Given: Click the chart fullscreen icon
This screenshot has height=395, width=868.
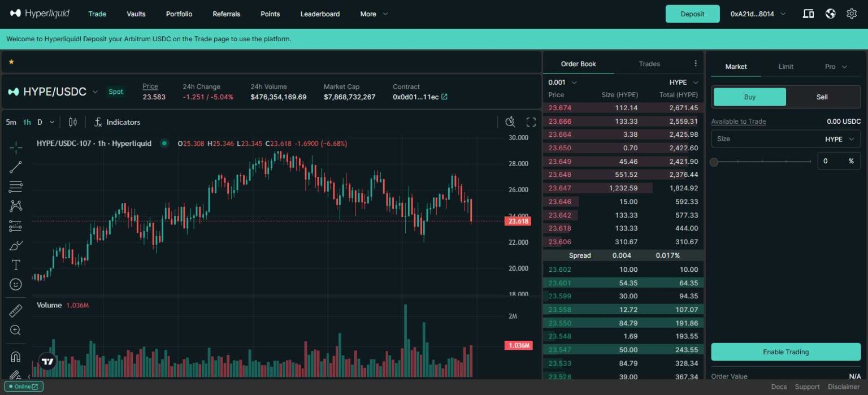Looking at the screenshot, I should pyautogui.click(x=531, y=122).
